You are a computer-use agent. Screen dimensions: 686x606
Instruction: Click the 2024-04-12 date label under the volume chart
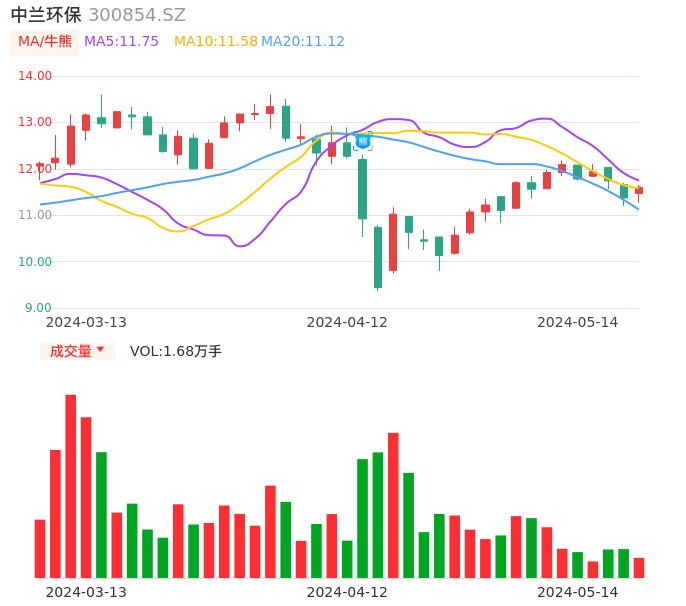click(x=346, y=592)
